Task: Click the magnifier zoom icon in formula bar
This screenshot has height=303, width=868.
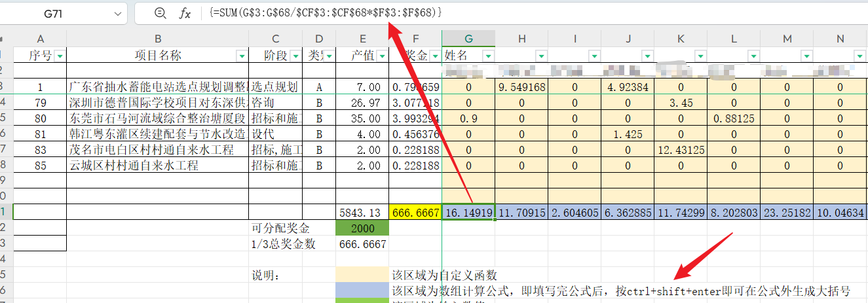Action: 160,13
